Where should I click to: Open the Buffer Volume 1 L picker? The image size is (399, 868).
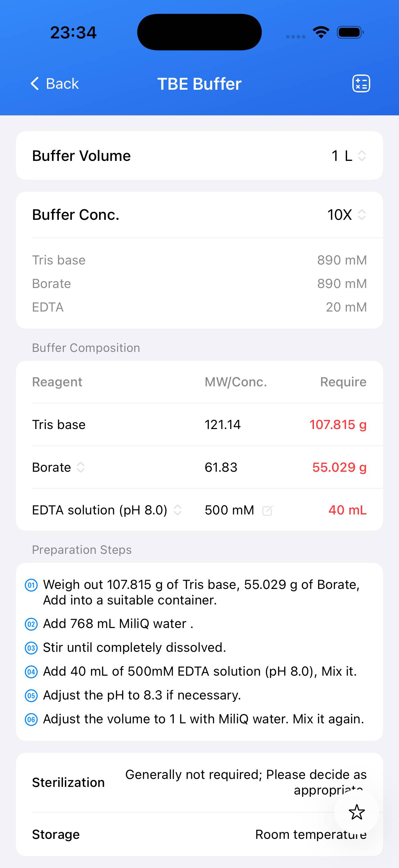(348, 156)
